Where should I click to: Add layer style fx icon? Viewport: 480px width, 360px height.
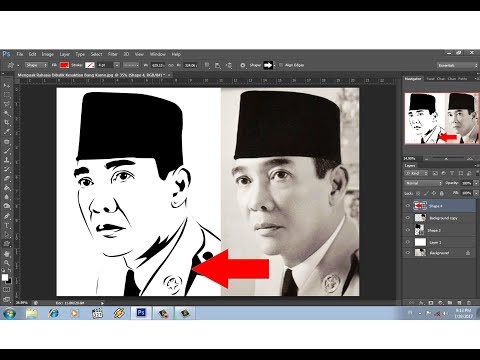point(421,303)
